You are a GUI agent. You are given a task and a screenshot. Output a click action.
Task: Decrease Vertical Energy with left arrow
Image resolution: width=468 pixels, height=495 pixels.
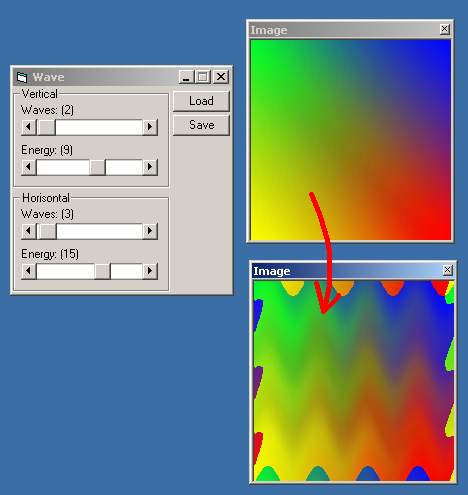pyautogui.click(x=29, y=167)
